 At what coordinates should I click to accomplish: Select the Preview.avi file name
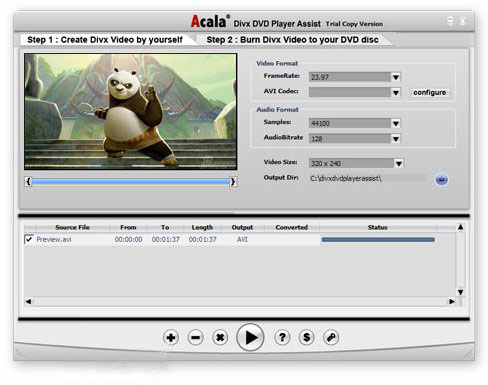coord(54,239)
